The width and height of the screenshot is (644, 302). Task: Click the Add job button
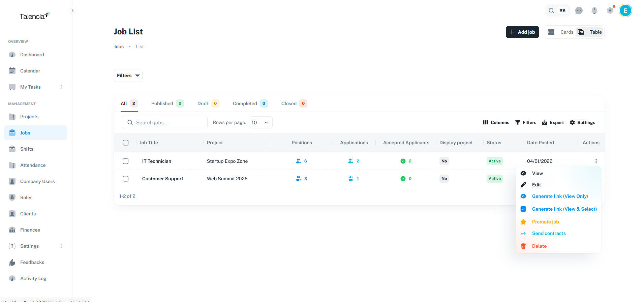(522, 32)
